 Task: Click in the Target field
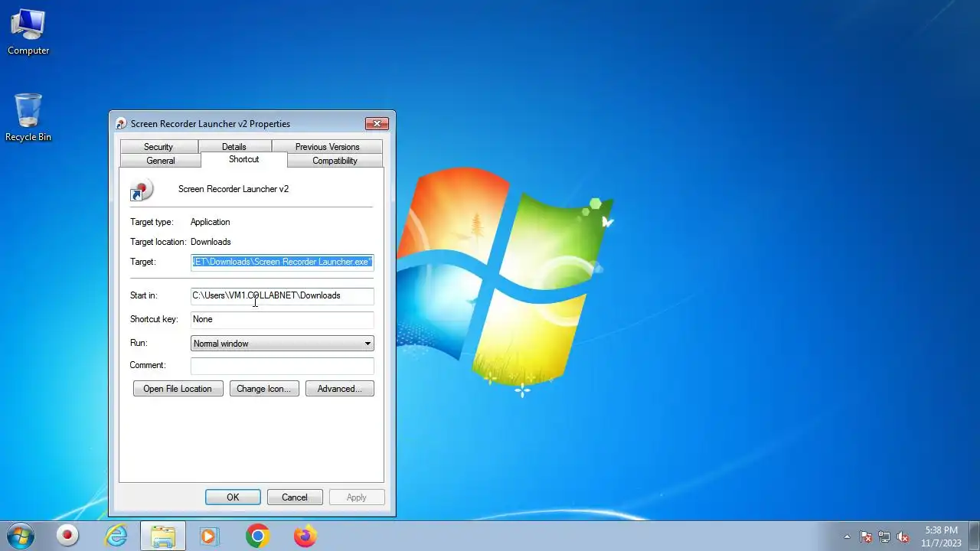click(282, 262)
